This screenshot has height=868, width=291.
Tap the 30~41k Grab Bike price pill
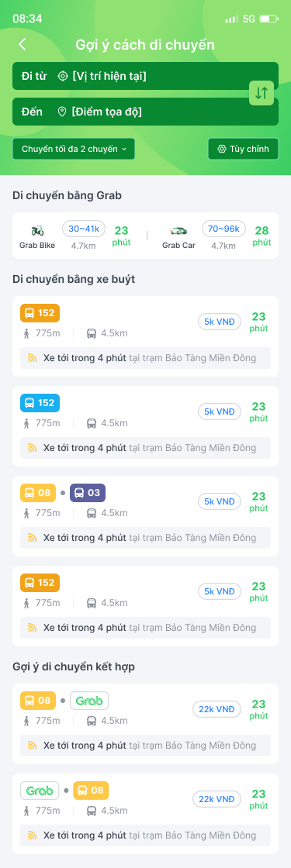(84, 229)
